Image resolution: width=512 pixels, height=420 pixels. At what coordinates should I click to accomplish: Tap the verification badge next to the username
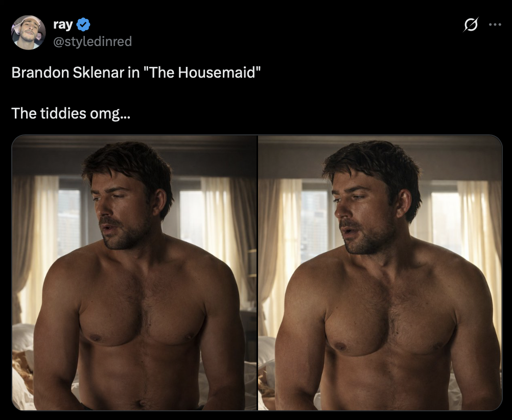(x=82, y=23)
